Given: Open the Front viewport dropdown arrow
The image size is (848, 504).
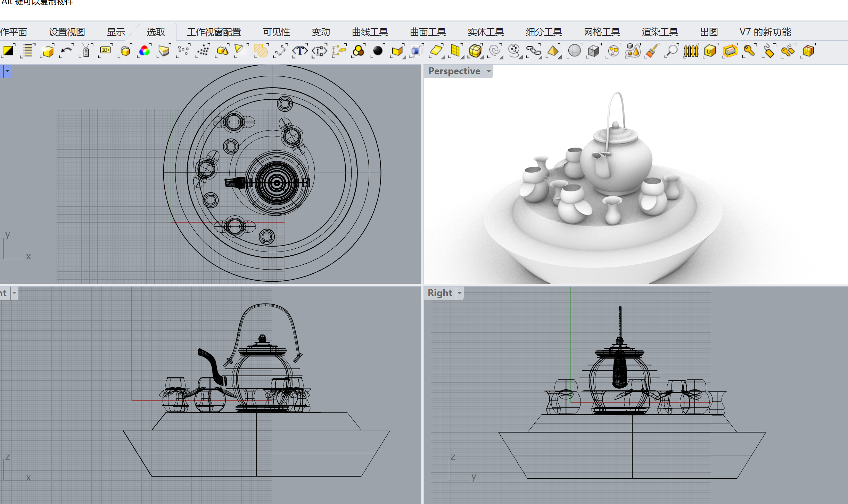Looking at the screenshot, I should pyautogui.click(x=14, y=293).
